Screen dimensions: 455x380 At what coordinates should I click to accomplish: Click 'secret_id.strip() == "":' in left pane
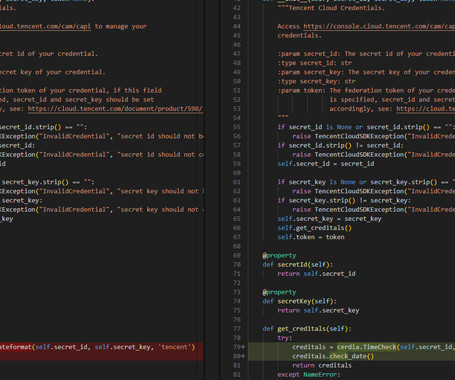tap(43, 127)
